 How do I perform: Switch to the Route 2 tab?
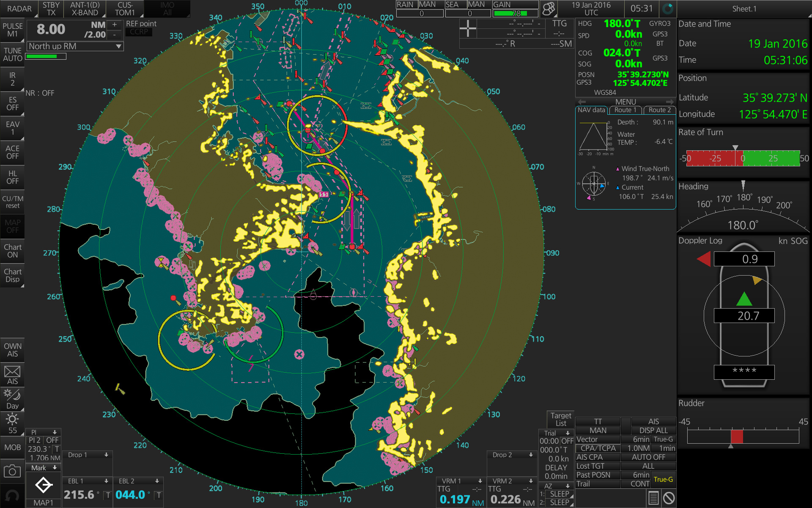(x=659, y=110)
